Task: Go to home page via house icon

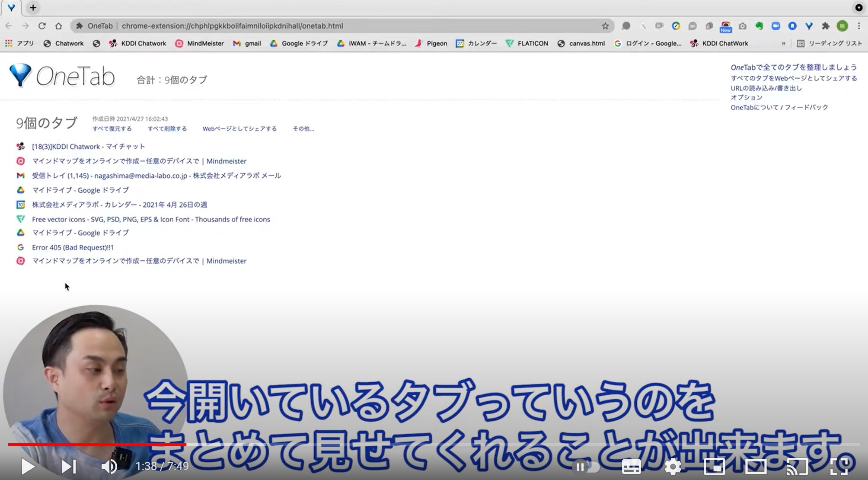Action: click(x=58, y=26)
